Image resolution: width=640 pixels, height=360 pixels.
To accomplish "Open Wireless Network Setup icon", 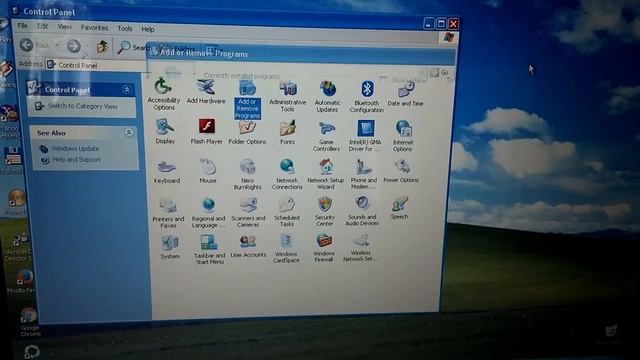I will tap(360, 247).
